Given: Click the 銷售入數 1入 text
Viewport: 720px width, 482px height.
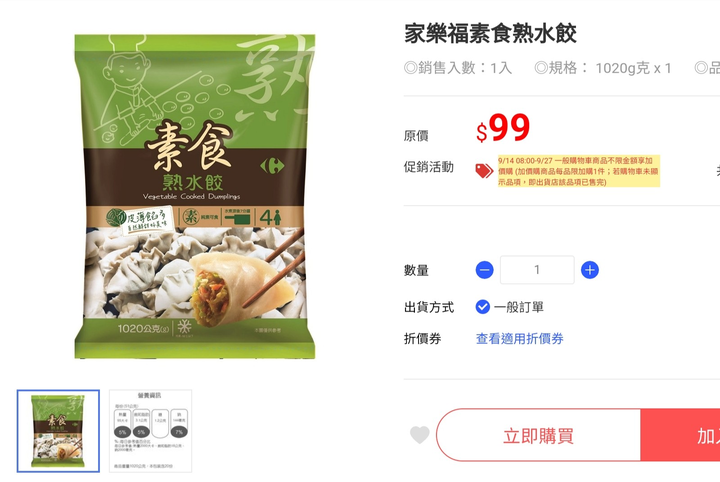Looking at the screenshot, I should (458, 68).
